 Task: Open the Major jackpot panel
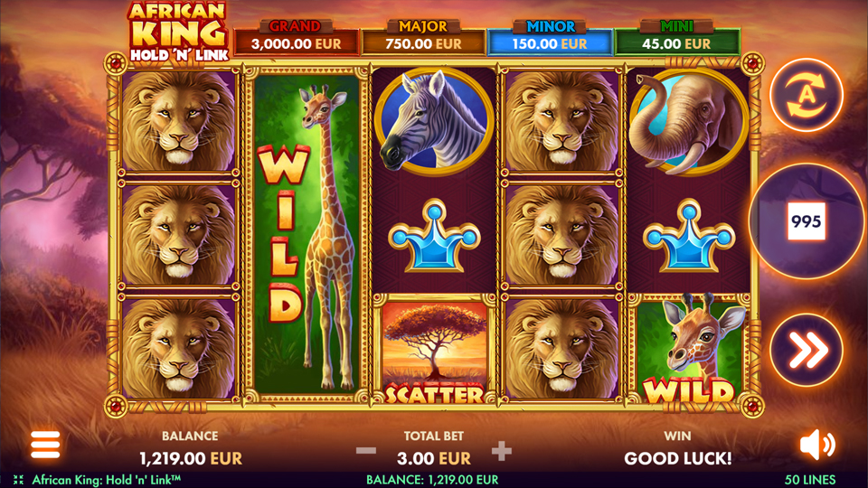423,38
